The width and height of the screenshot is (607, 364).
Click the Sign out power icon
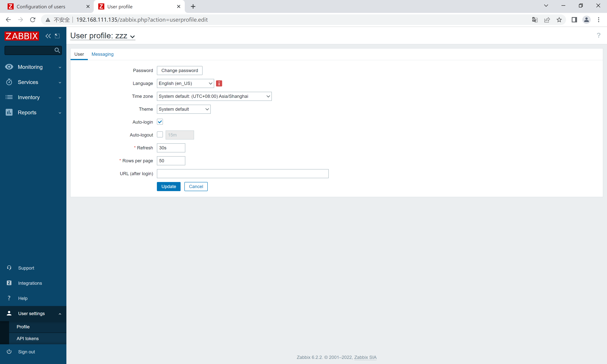tap(9, 351)
